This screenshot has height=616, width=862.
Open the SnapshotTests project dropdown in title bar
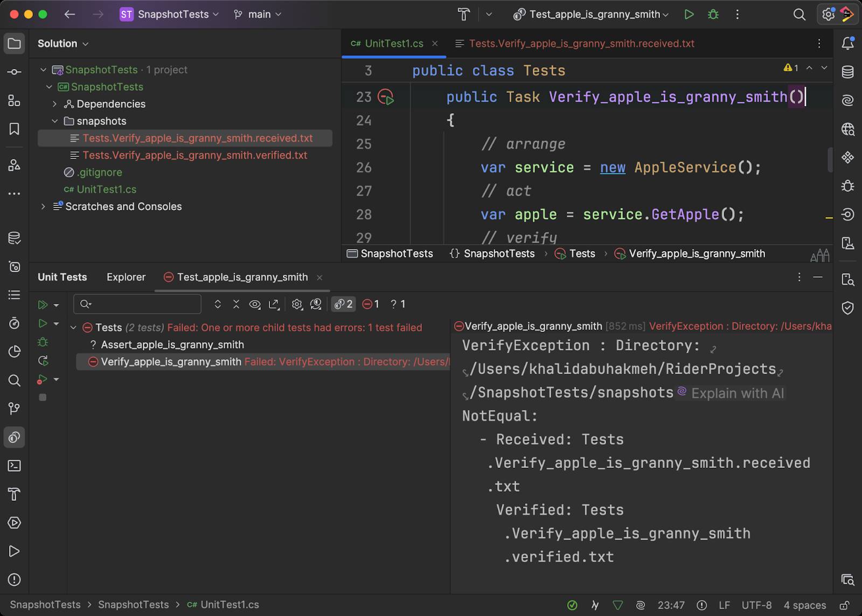(169, 15)
